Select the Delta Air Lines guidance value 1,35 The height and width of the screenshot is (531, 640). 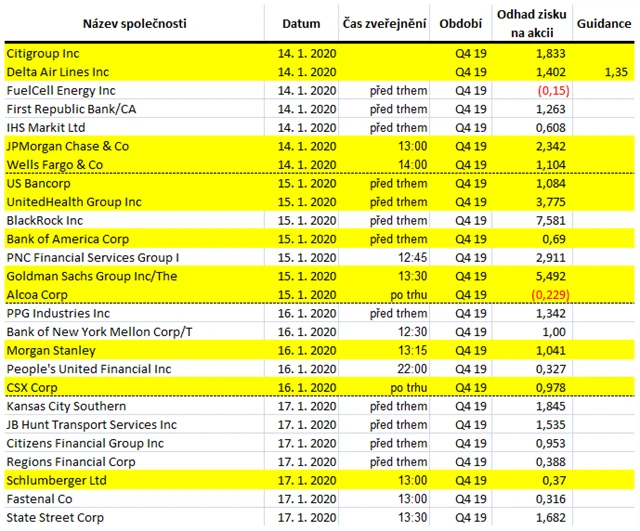[615, 72]
